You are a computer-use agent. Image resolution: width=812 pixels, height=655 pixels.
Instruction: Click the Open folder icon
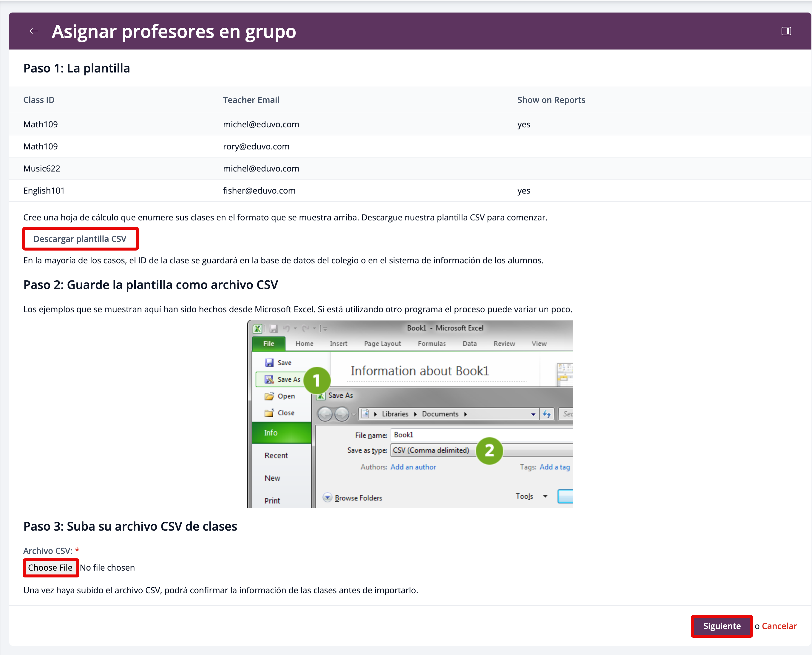click(x=269, y=396)
